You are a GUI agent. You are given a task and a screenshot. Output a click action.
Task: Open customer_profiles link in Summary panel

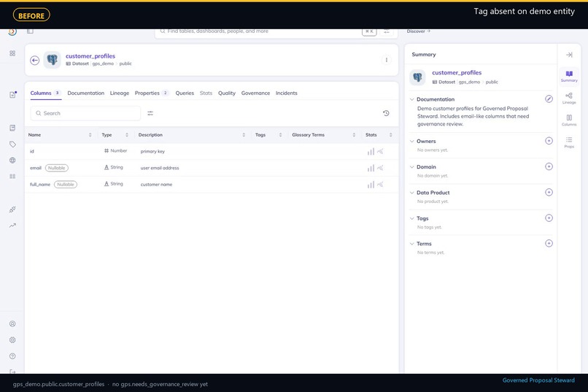click(457, 73)
